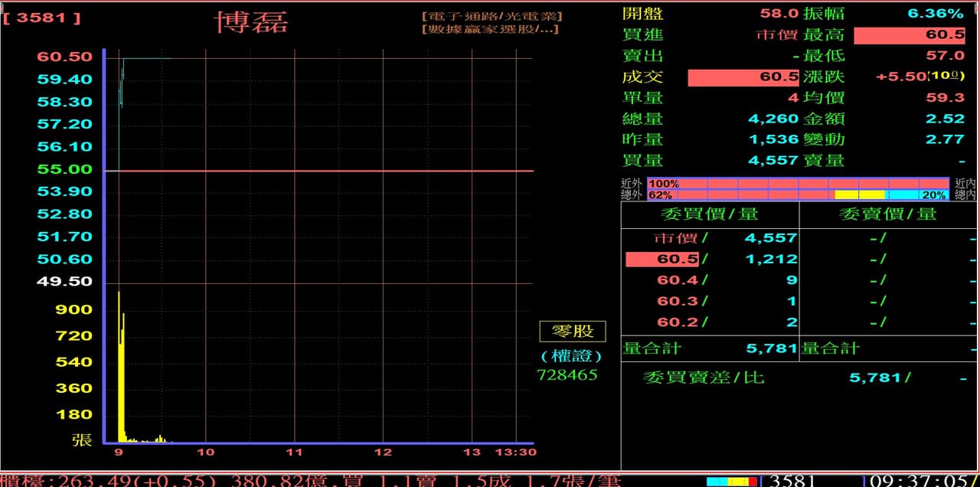Click the stock code [ 3581 ] label
The height and width of the screenshot is (487, 980).
coord(41,18)
